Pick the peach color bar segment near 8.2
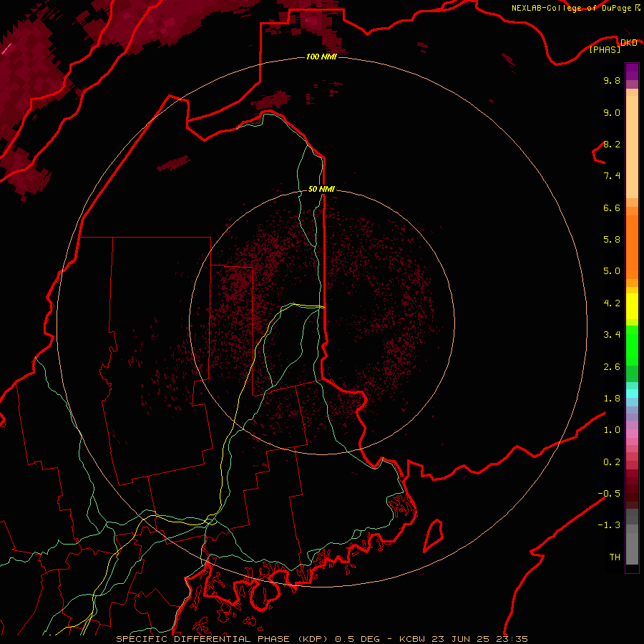 632,147
